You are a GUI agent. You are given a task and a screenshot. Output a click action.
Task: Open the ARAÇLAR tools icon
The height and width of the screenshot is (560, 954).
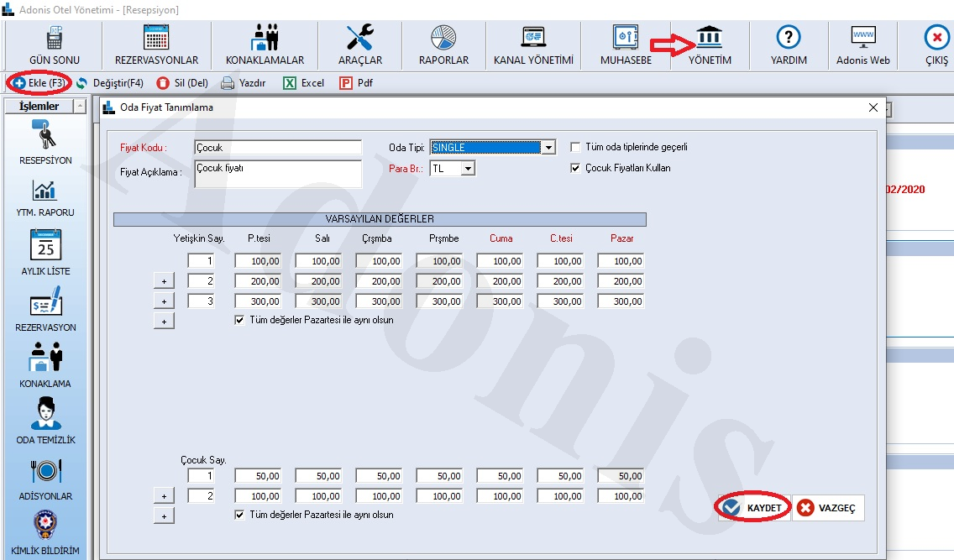pyautogui.click(x=360, y=39)
